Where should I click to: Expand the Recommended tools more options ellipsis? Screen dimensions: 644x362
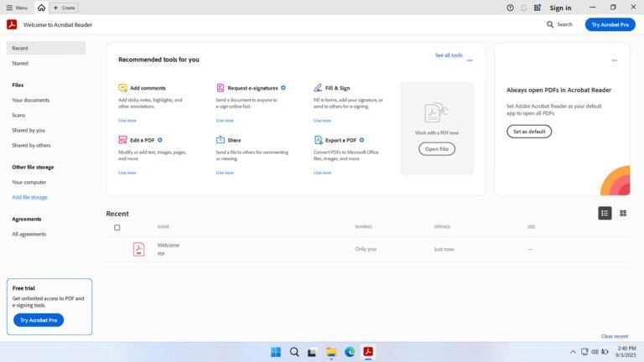[470, 60]
